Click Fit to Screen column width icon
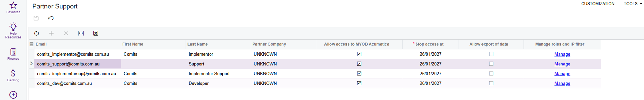The width and height of the screenshot is (644, 100). click(x=81, y=33)
